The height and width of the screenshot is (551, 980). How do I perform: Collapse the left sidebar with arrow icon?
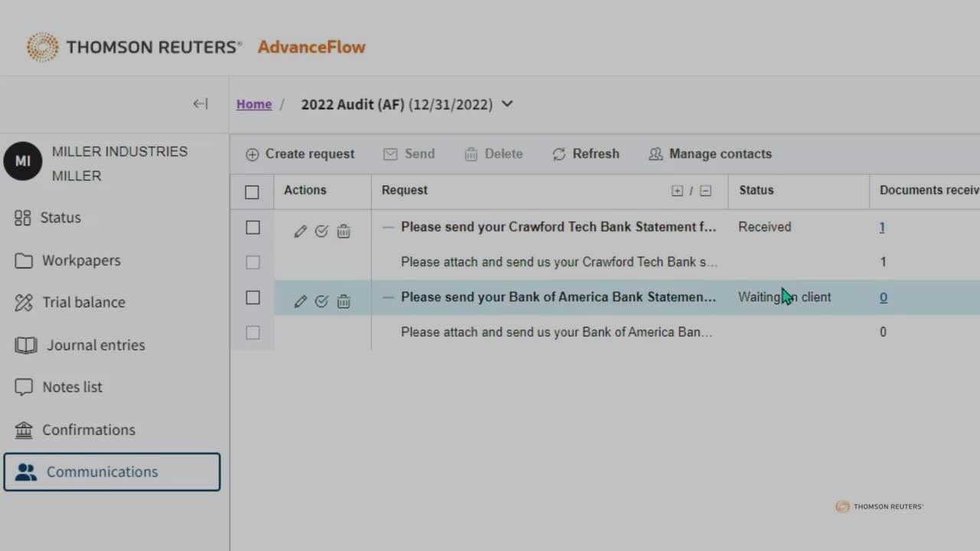(200, 104)
